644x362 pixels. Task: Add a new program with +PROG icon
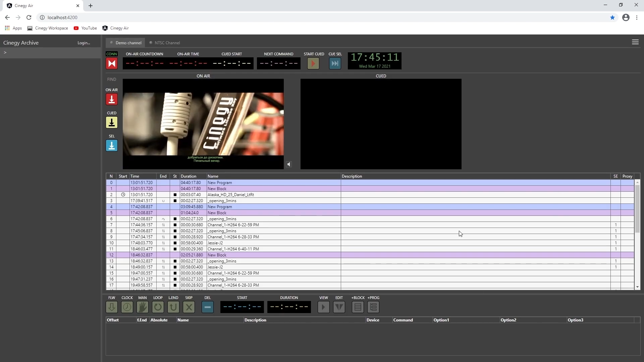[373, 307]
